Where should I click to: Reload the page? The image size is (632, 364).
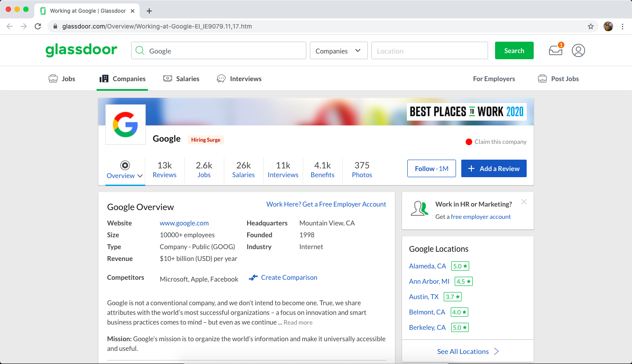point(38,26)
